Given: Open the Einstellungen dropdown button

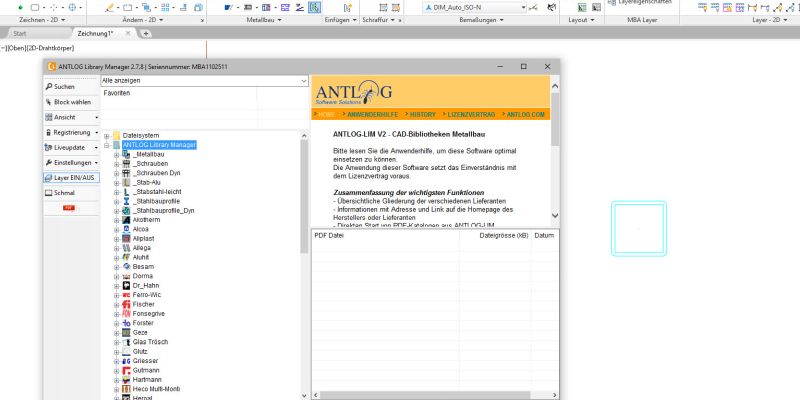Looking at the screenshot, I should coord(71,163).
